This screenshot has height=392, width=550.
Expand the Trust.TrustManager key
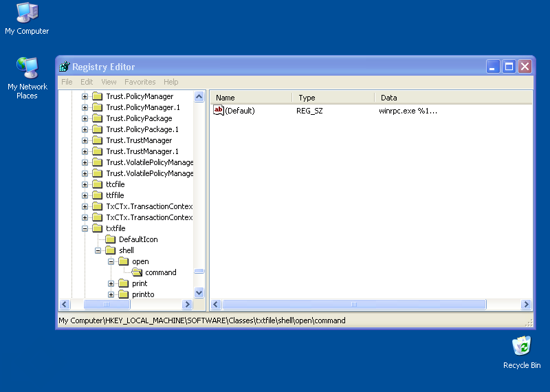[x=85, y=140]
